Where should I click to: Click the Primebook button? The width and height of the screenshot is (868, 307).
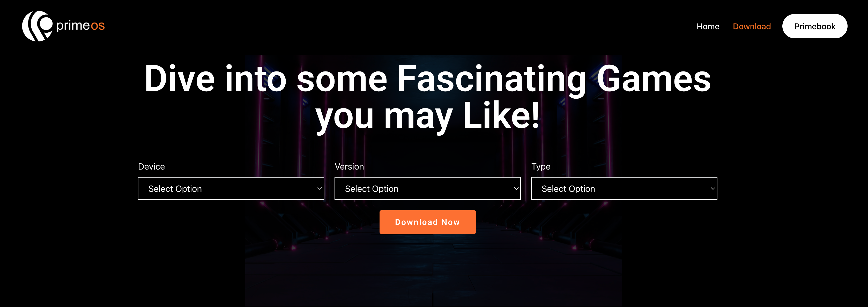point(814,26)
